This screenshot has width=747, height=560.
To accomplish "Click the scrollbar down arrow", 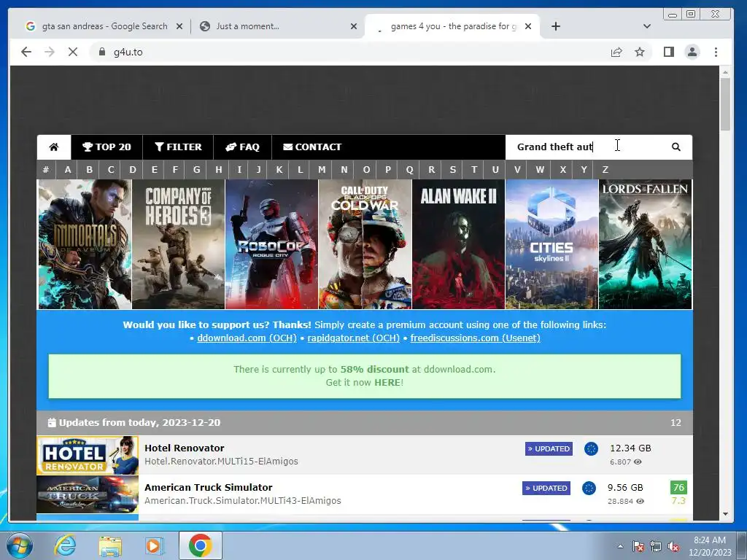I will [x=725, y=514].
